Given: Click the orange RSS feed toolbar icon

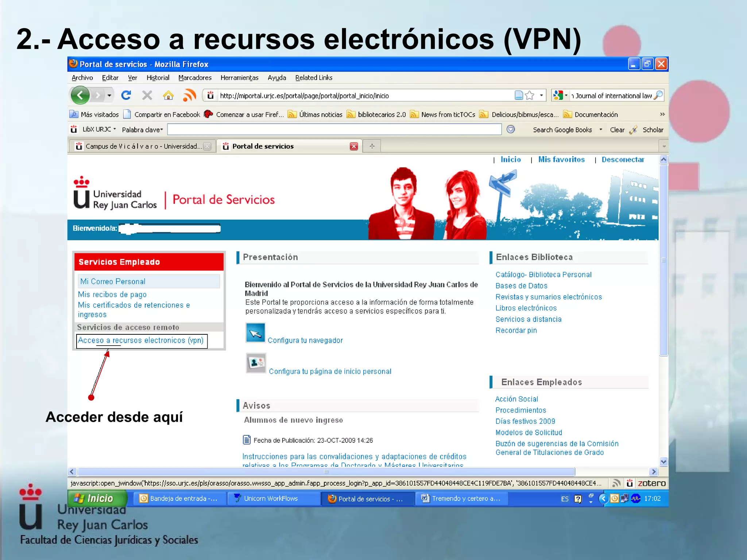Looking at the screenshot, I should (189, 96).
